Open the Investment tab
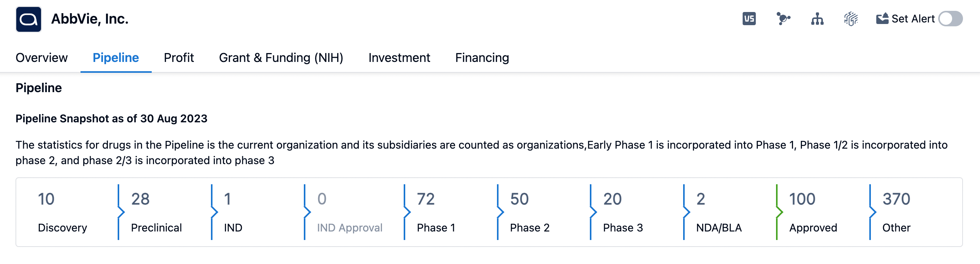 tap(399, 58)
